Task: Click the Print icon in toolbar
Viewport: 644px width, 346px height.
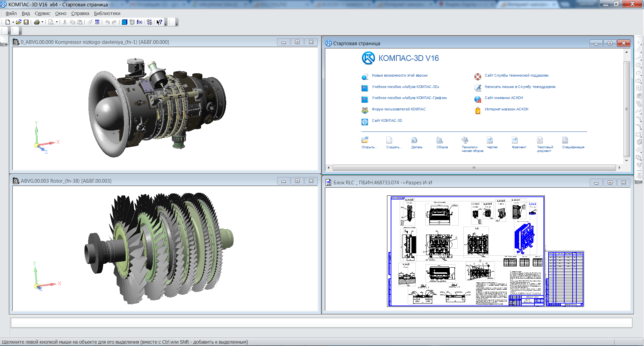Action: pos(37,22)
